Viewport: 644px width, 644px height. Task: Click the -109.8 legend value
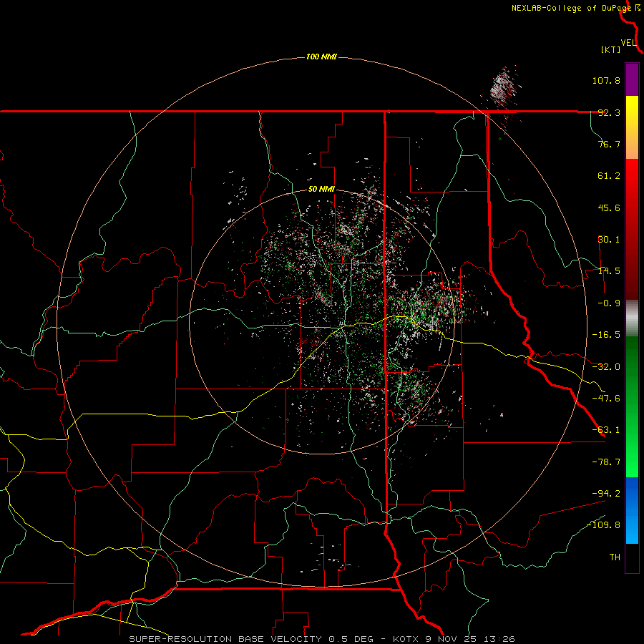(604, 525)
